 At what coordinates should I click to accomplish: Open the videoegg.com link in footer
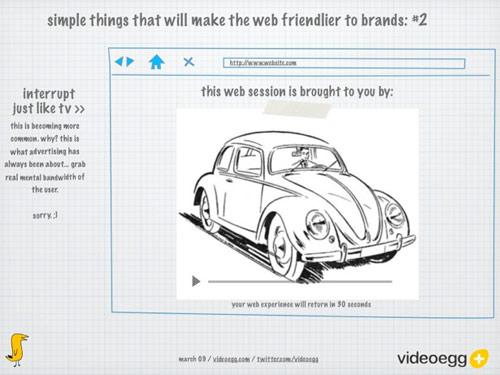pyautogui.click(x=231, y=359)
